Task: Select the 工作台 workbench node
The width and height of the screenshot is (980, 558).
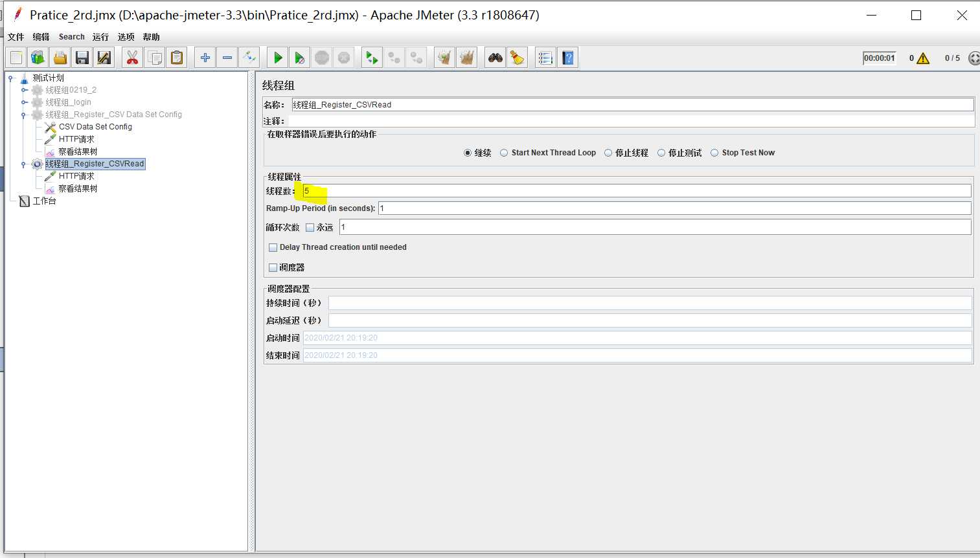Action: pyautogui.click(x=44, y=201)
